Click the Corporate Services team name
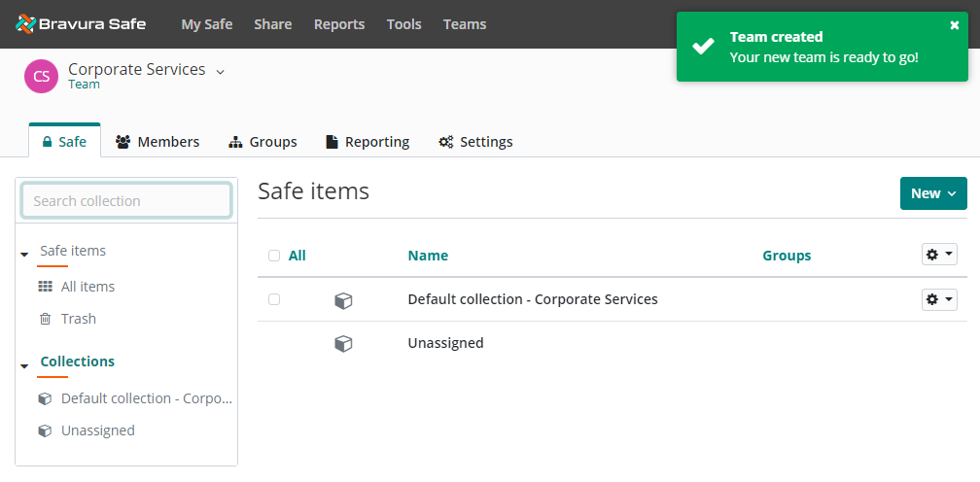Image resolution: width=980 pixels, height=482 pixels. (x=137, y=69)
